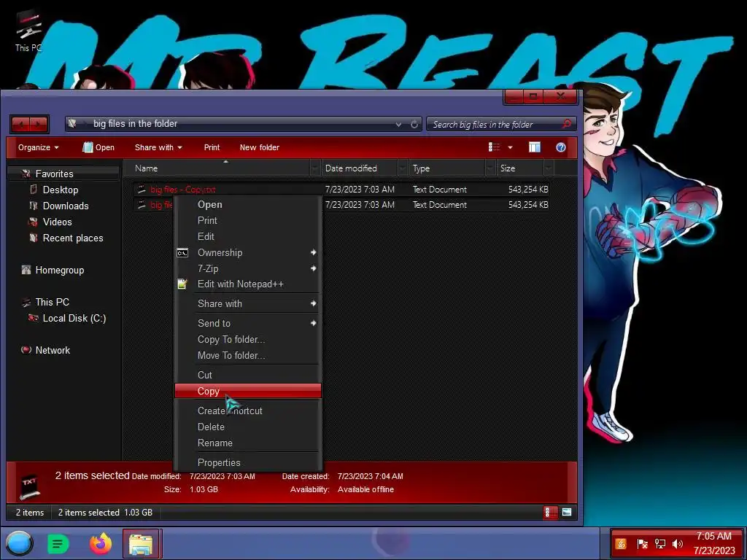Open the Name column filter dropdown
Image resolution: width=747 pixels, height=560 pixels.
[x=314, y=168]
